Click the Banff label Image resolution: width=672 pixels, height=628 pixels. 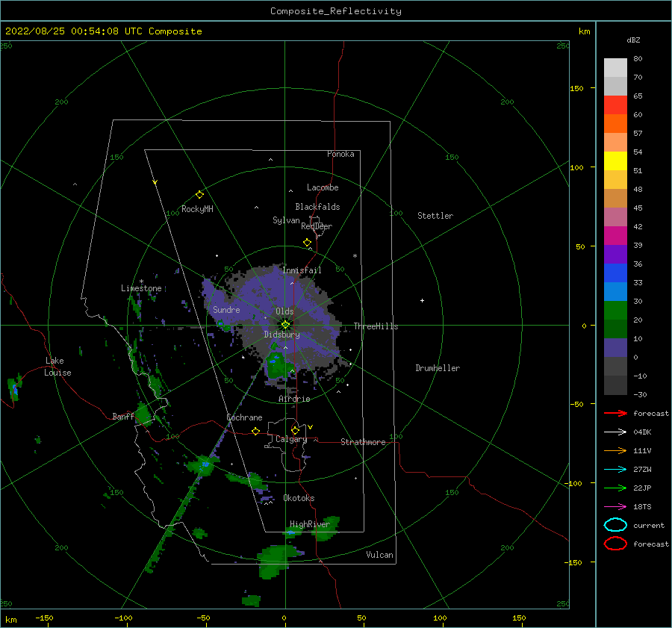point(123,416)
